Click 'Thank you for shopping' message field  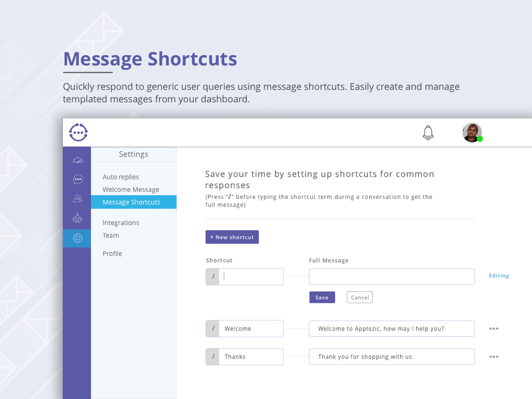click(392, 356)
